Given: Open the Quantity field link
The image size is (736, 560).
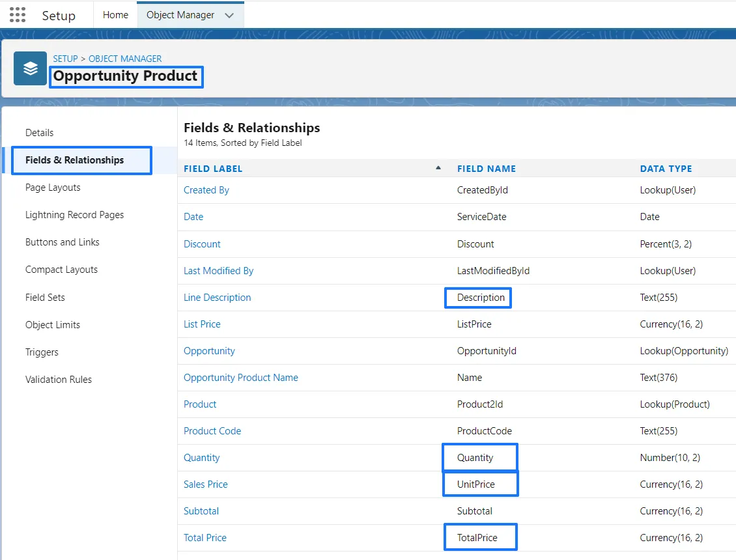Looking at the screenshot, I should point(201,458).
